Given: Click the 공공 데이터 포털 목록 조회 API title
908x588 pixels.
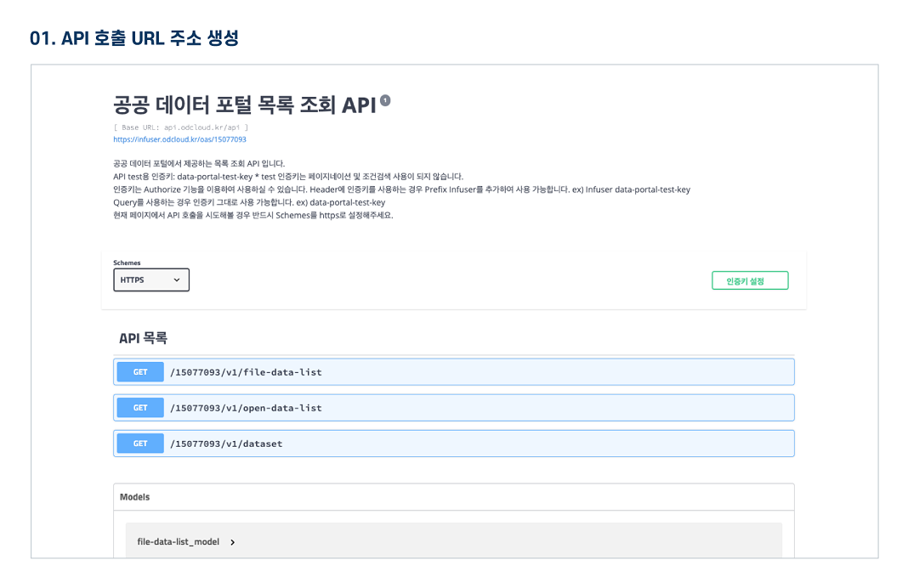Looking at the screenshot, I should tap(244, 105).
